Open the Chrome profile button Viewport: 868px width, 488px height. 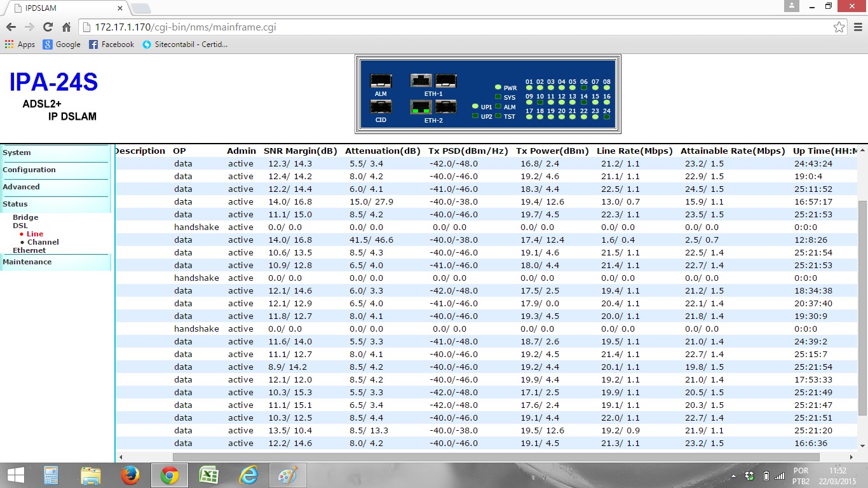pos(792,6)
